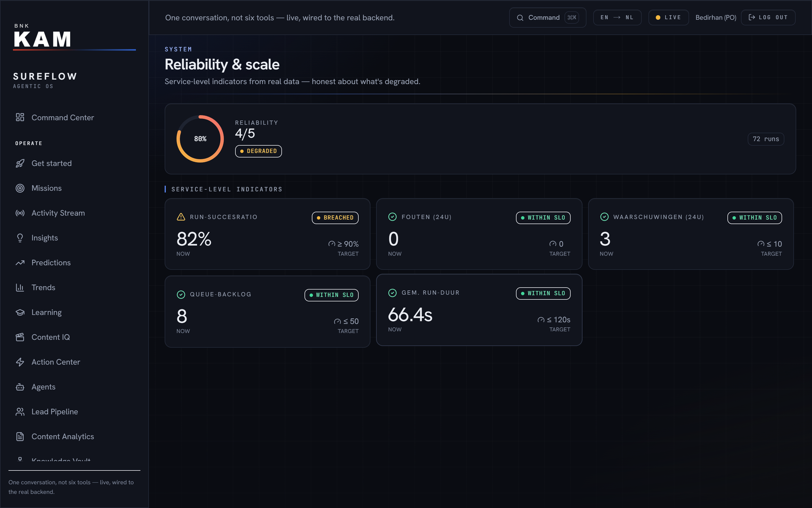Click the 4/5 reliability score

coord(245,134)
